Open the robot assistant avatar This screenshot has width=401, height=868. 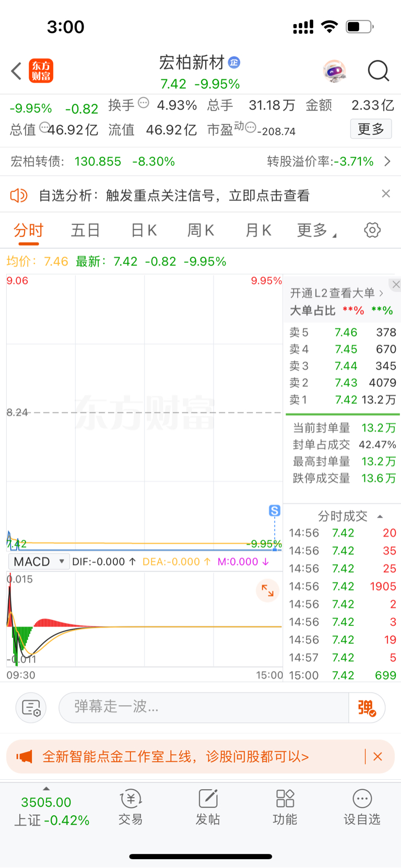tap(335, 71)
